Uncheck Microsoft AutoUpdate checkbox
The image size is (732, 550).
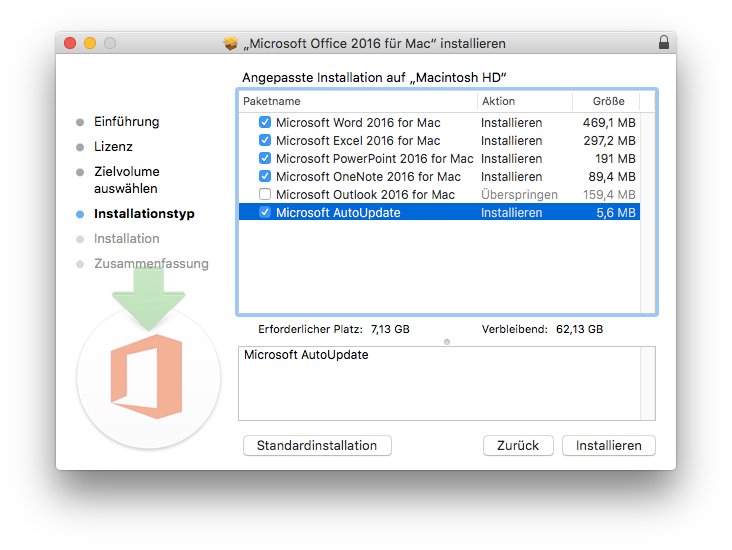coord(265,212)
